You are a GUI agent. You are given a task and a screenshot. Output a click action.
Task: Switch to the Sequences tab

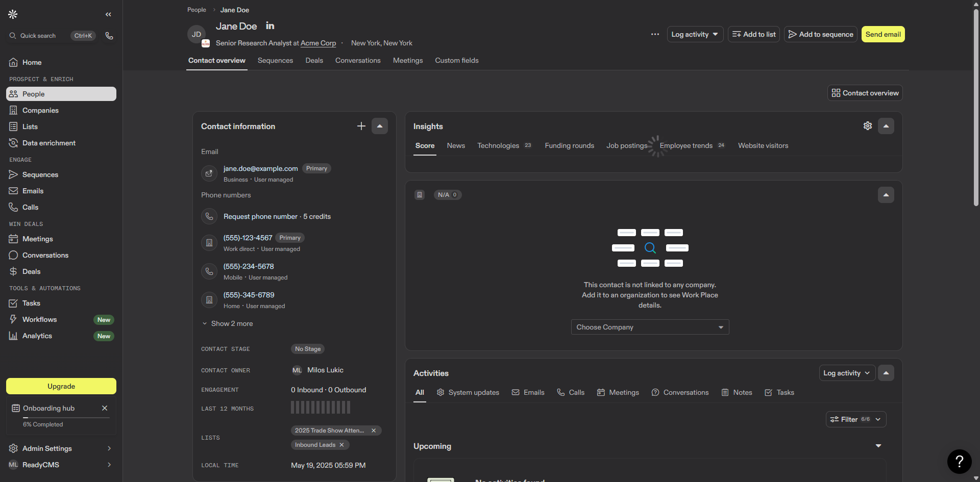275,60
